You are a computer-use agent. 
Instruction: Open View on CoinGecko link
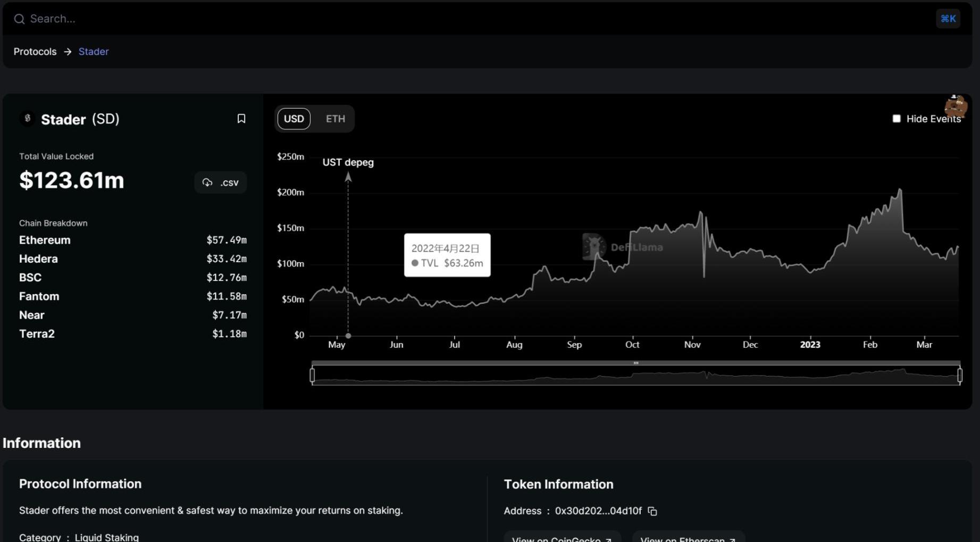[x=562, y=538]
